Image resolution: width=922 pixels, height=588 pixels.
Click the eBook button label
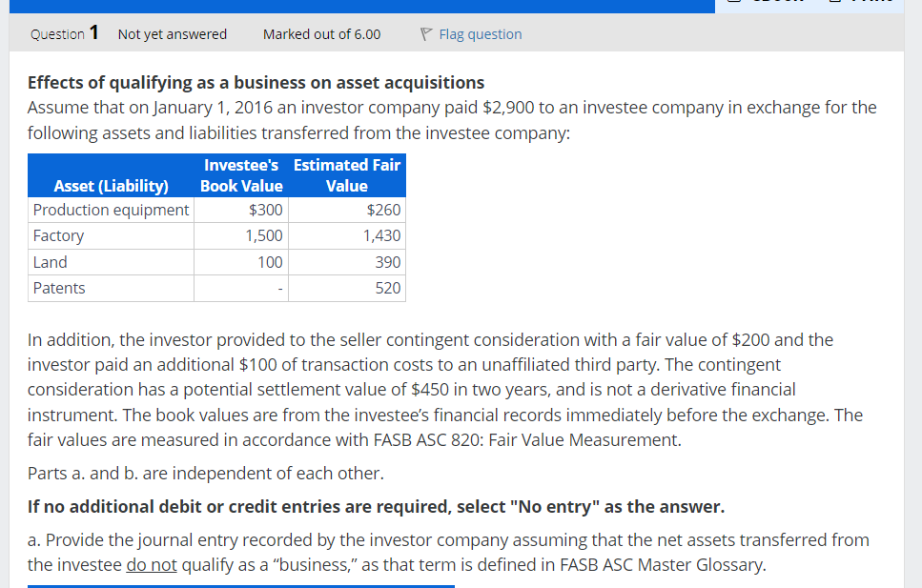[x=777, y=4]
